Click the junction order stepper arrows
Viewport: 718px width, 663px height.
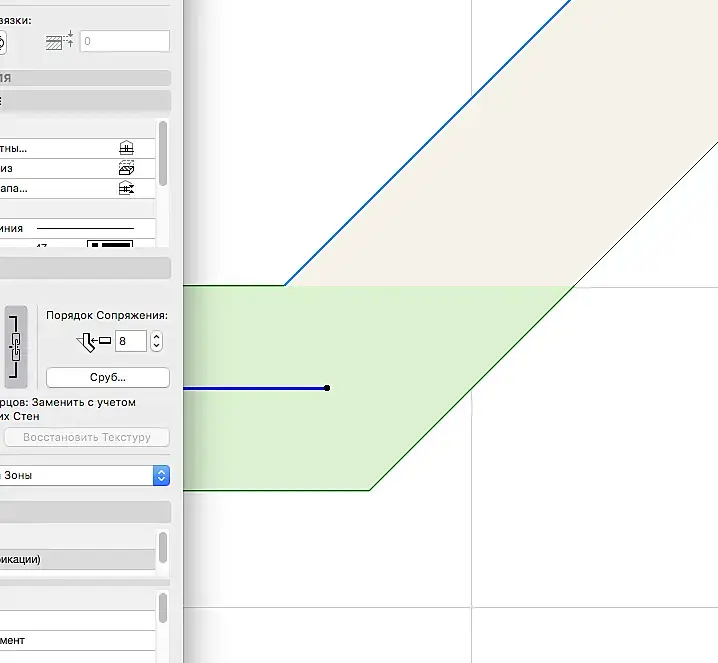(x=157, y=341)
